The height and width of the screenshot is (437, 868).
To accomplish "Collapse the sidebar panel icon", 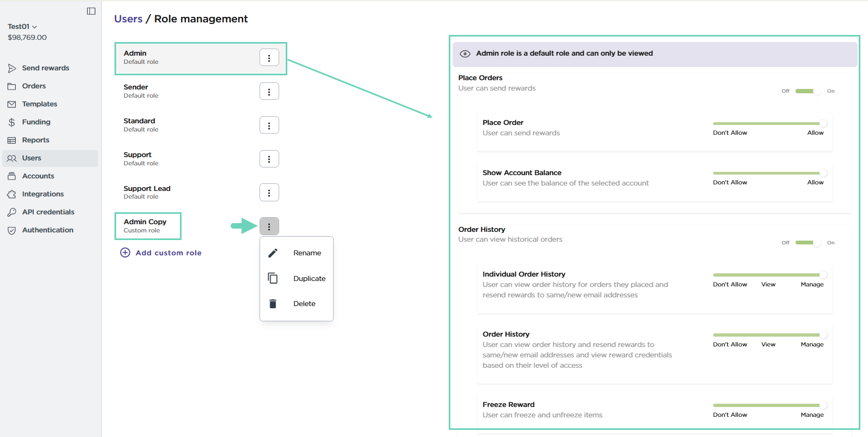I will coord(91,11).
